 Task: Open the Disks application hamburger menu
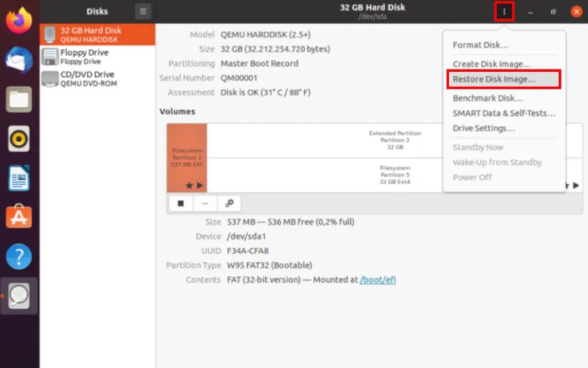click(143, 11)
